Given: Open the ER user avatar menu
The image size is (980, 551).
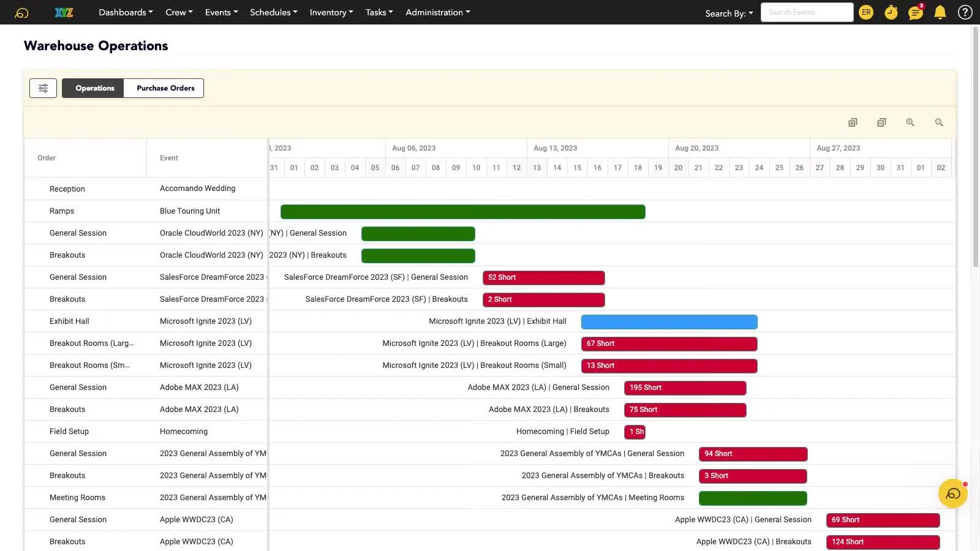Looking at the screenshot, I should tap(866, 12).
